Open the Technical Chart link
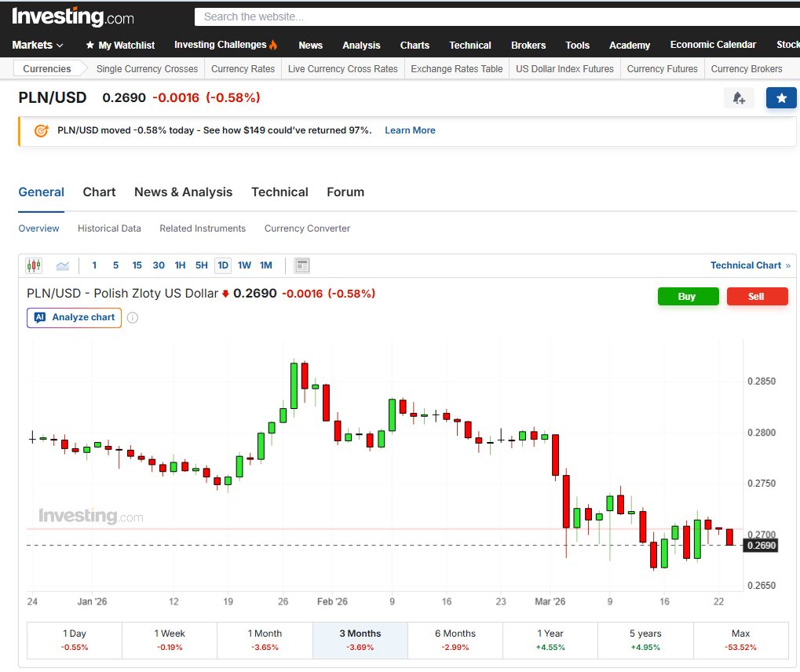This screenshot has width=800, height=672. point(750,265)
